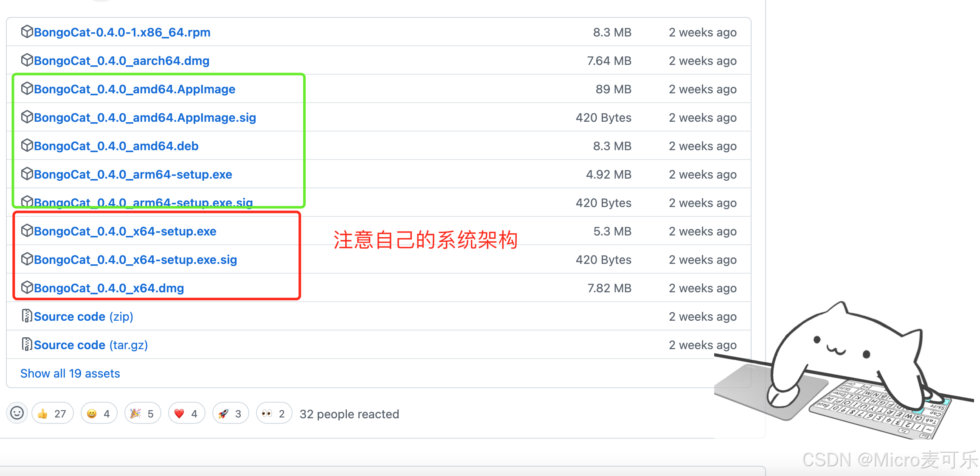This screenshot has height=476, width=980.
Task: Click the archive icon beside Source code (tar.gz)
Action: 27,344
